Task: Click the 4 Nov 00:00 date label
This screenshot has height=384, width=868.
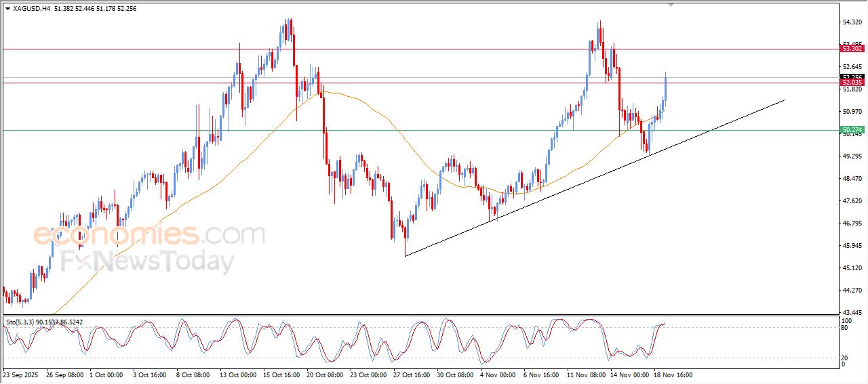Action: pyautogui.click(x=498, y=375)
